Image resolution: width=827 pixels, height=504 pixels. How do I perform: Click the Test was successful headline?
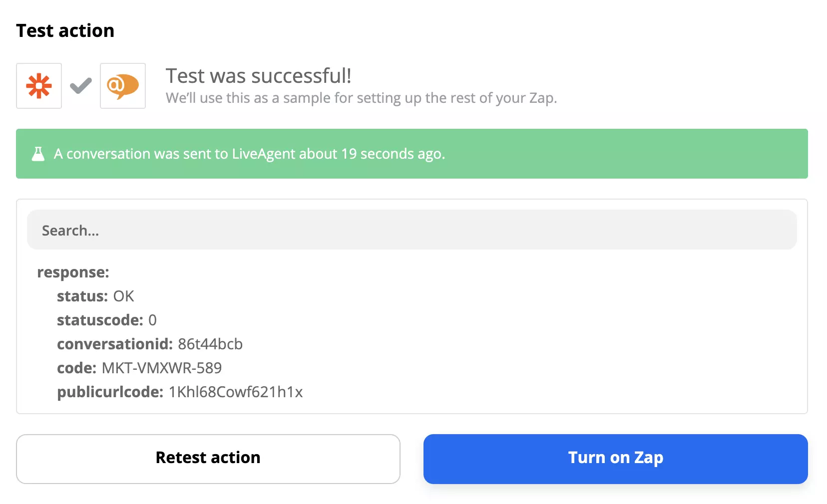tap(258, 76)
